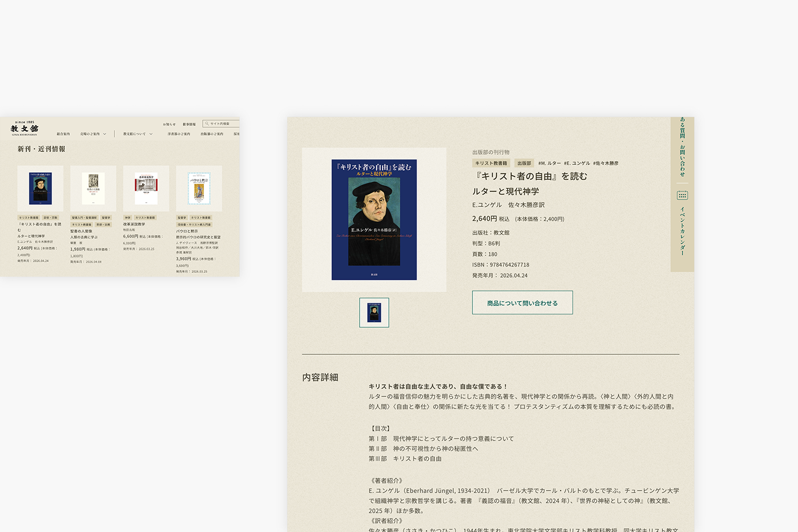Click 商品について問い合わせる button

coord(522,303)
